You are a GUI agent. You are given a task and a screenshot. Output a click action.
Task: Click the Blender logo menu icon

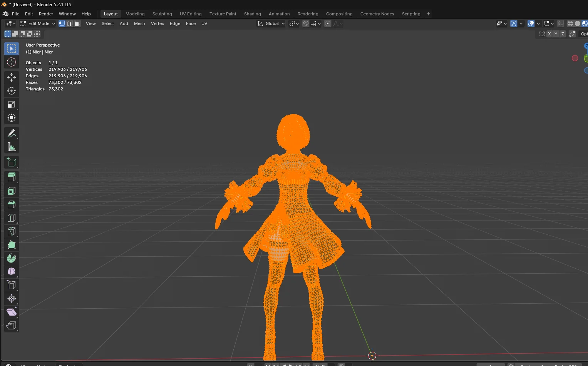(x=5, y=14)
